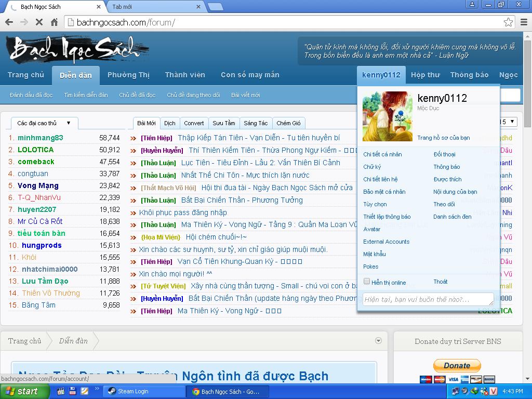Open the kenny0112 account menu
This screenshot has width=532, height=399.
[381, 75]
